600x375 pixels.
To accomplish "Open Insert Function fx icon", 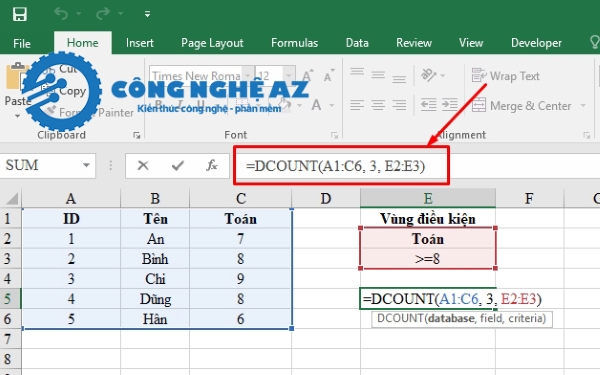I will (x=212, y=165).
